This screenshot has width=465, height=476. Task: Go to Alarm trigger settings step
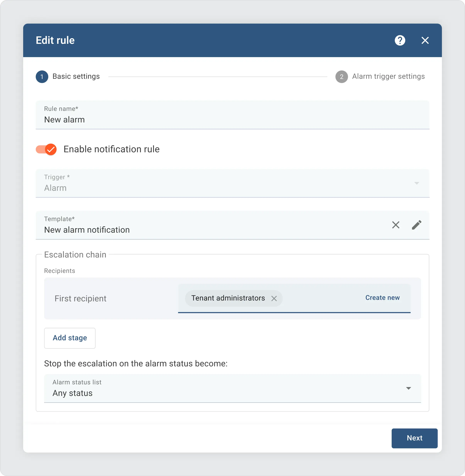pyautogui.click(x=388, y=76)
